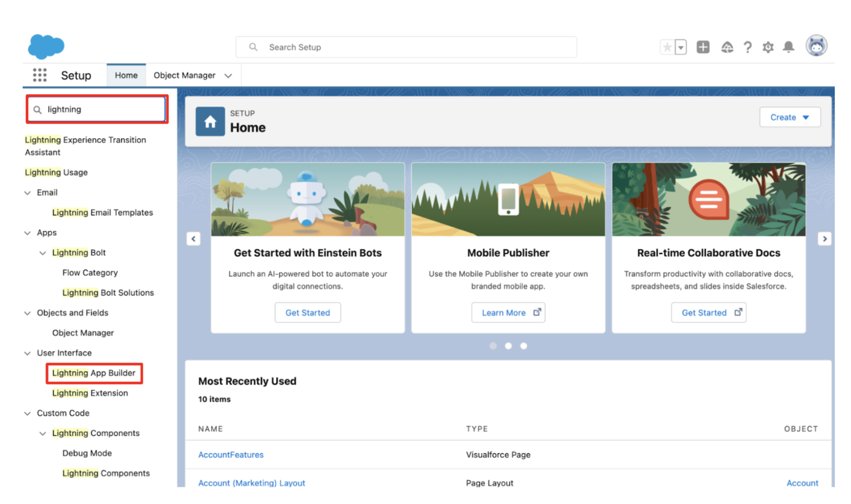This screenshot has height=504, width=851.
Task: Click the TYPE column header
Action: coord(477,429)
